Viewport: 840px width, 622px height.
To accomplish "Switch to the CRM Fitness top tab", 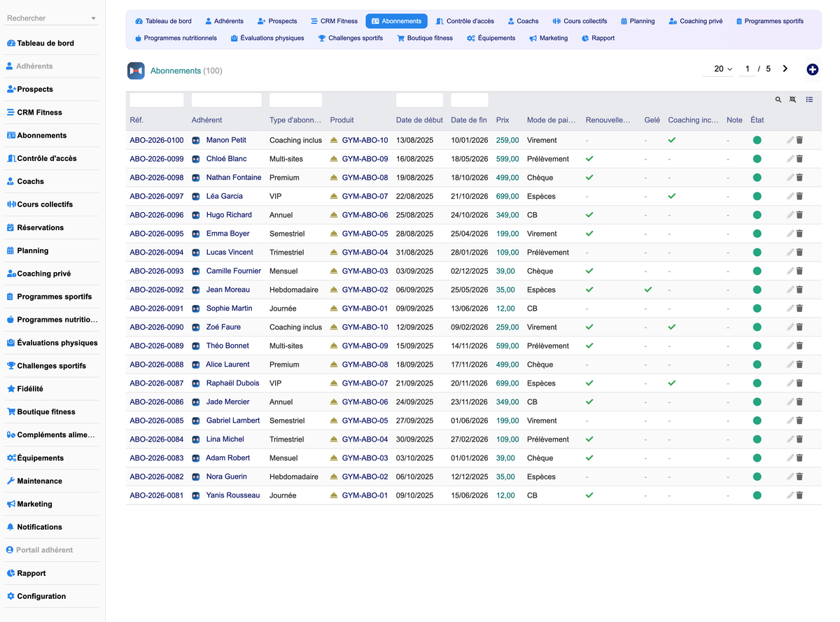I will pos(334,21).
